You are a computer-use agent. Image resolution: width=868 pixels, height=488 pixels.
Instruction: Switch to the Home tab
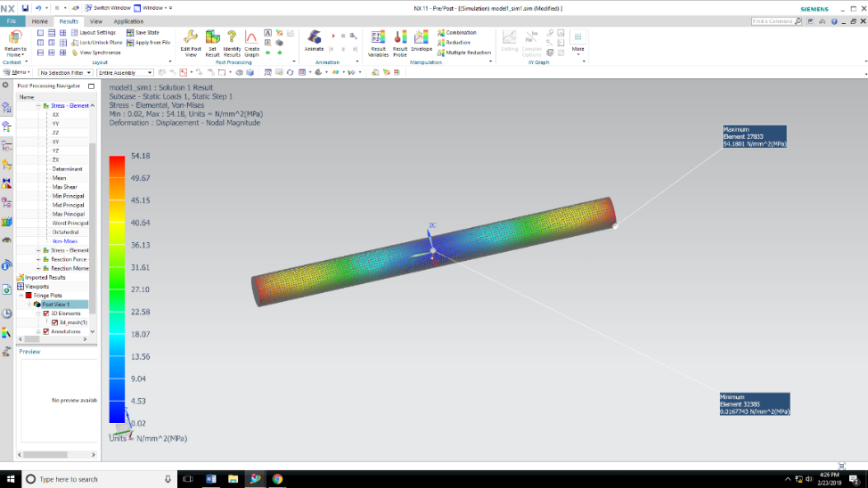point(39,21)
